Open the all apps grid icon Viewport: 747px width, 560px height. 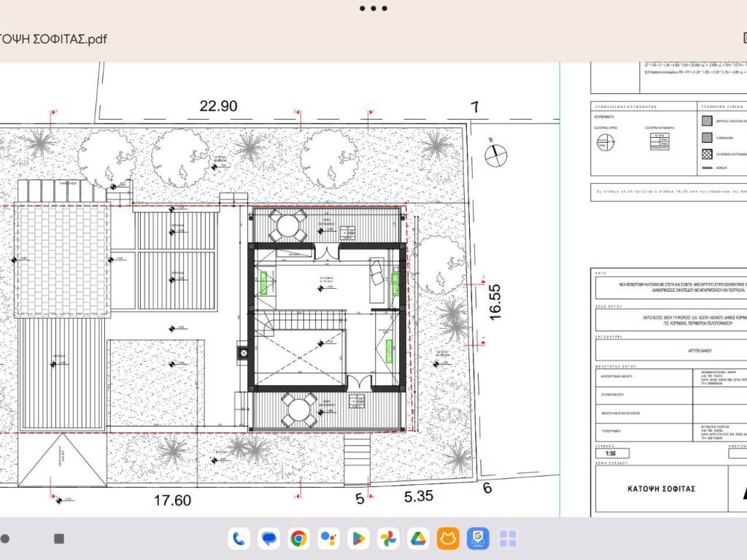click(508, 539)
